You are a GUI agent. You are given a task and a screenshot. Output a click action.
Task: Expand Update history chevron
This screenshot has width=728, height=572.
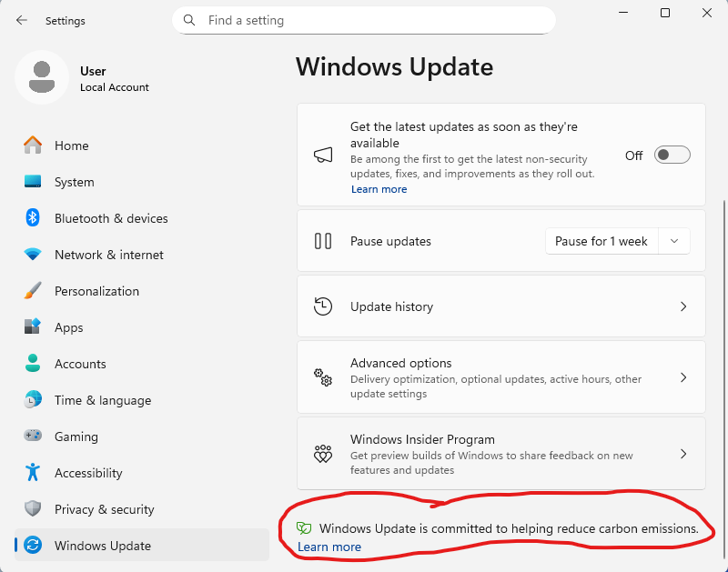pos(683,306)
